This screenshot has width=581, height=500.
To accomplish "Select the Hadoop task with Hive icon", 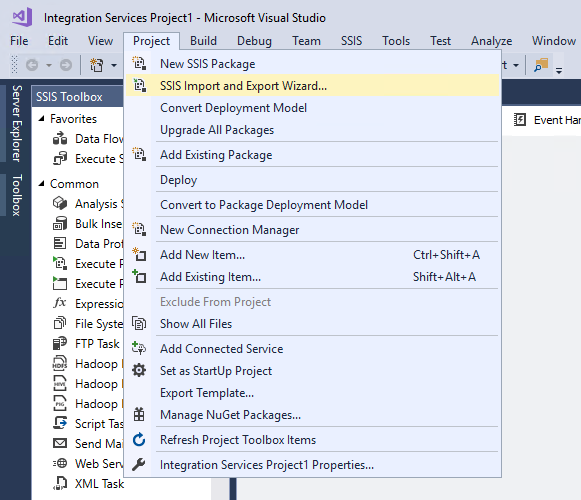I will [87, 384].
